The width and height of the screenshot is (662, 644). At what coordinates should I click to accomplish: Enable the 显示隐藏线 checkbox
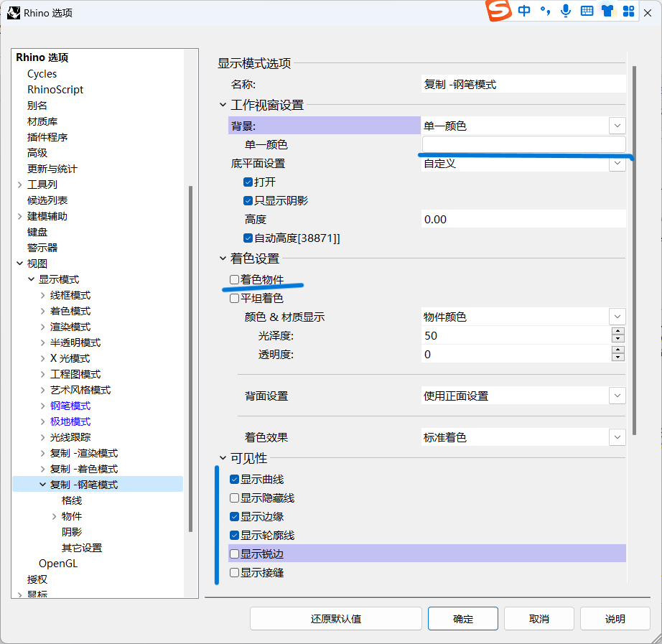pyautogui.click(x=234, y=498)
